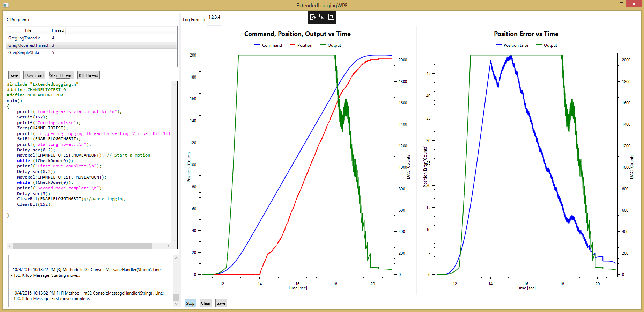
Task: Click code editor's scroll-left arrow
Action: click(10, 246)
